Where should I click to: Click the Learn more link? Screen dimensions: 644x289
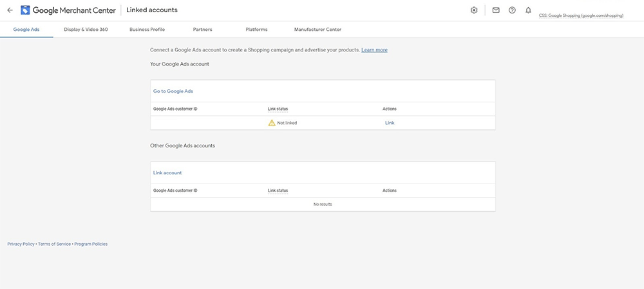[x=374, y=50]
